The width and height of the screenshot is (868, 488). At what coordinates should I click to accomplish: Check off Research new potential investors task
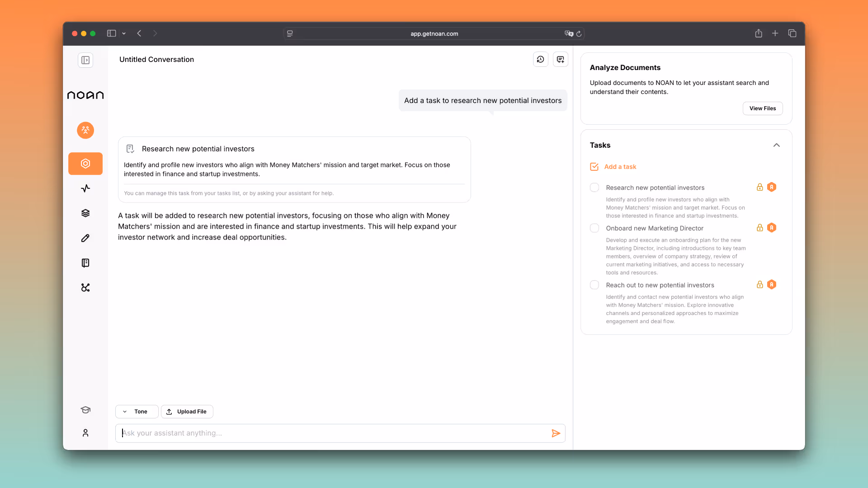pyautogui.click(x=594, y=188)
